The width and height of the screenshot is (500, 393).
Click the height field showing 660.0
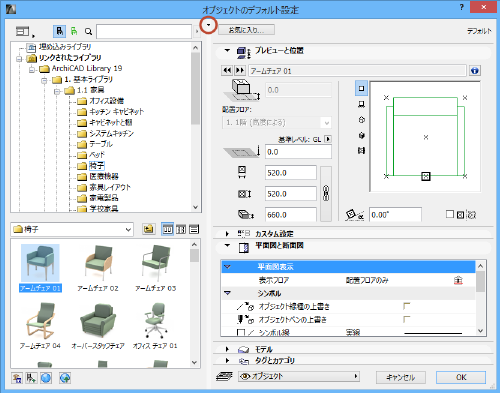coord(291,215)
